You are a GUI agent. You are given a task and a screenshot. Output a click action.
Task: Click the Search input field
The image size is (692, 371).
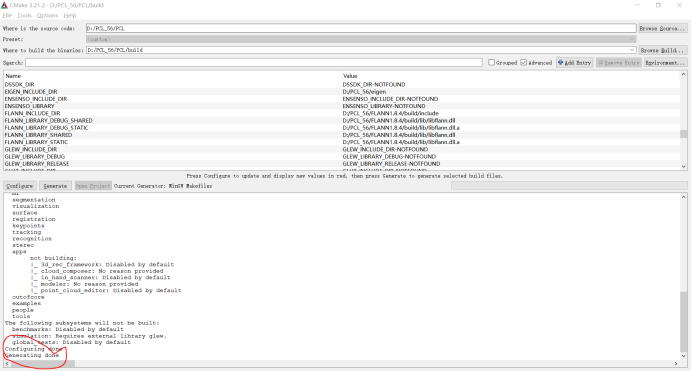click(x=254, y=63)
